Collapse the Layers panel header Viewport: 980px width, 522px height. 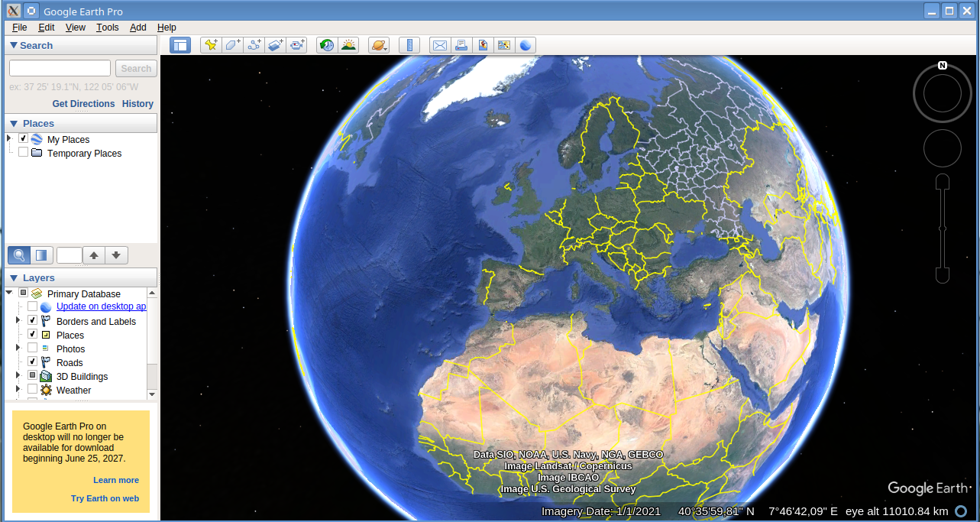(81, 277)
